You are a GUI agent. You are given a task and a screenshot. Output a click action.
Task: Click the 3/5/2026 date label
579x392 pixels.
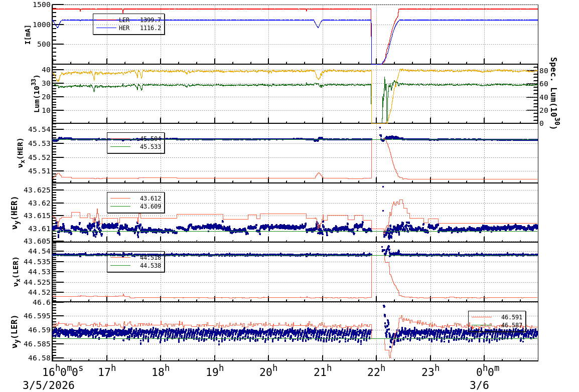tap(48, 385)
